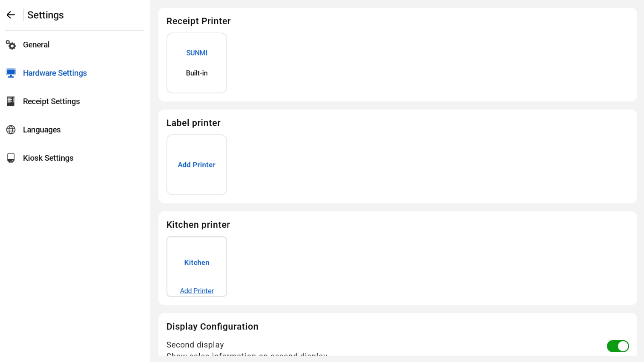Viewport: 644px width, 362px height.
Task: Click the Languages globe icon
Action: pyautogui.click(x=11, y=130)
